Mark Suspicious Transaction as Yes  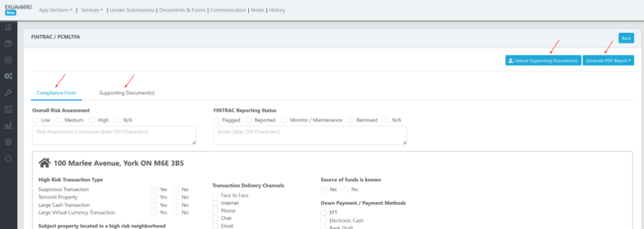(x=154, y=190)
